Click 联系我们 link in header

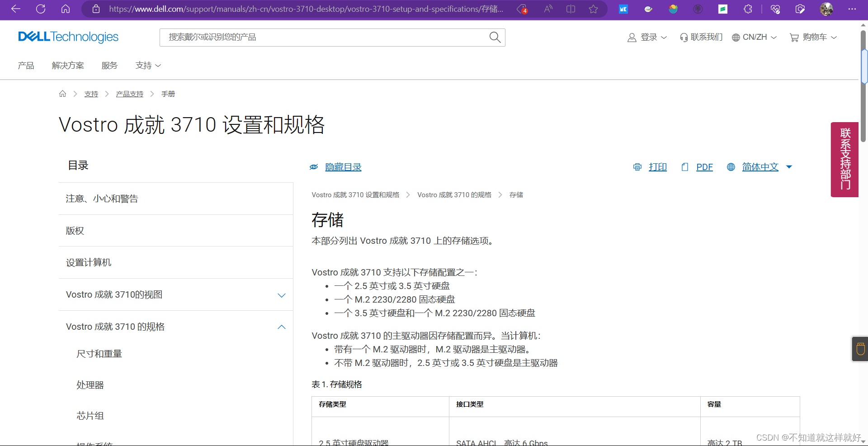click(x=701, y=37)
